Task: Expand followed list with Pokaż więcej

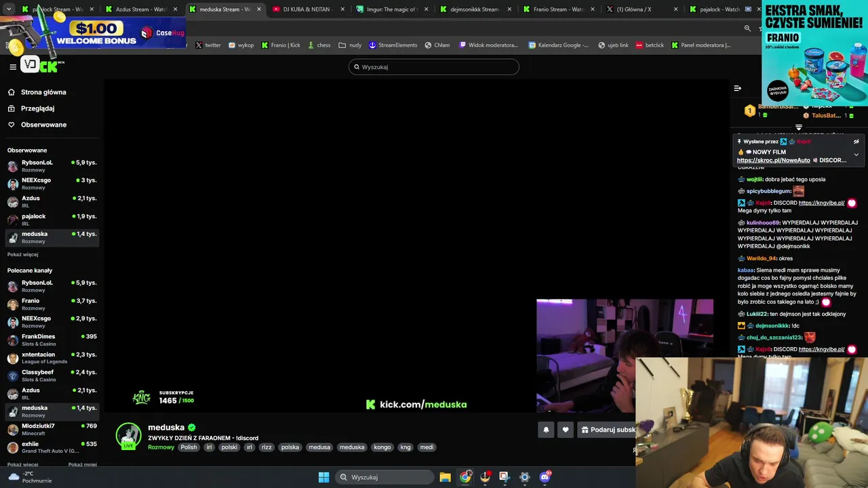Action: pyautogui.click(x=22, y=255)
